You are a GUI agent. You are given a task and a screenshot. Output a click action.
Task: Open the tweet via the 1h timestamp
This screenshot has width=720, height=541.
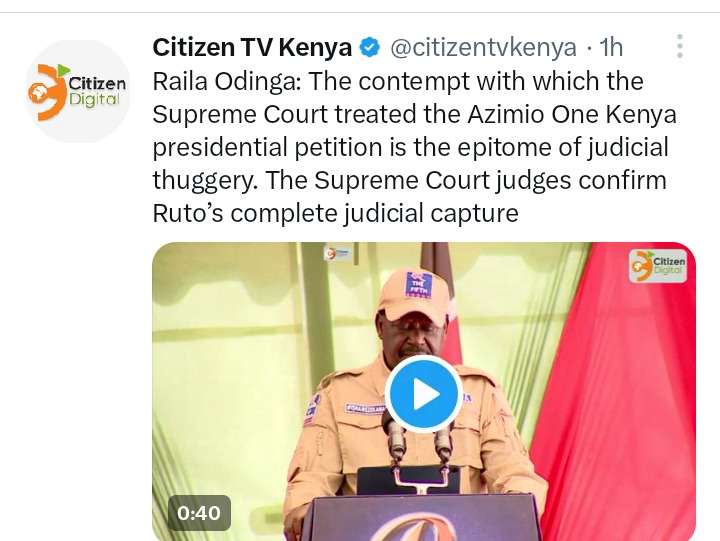(611, 47)
